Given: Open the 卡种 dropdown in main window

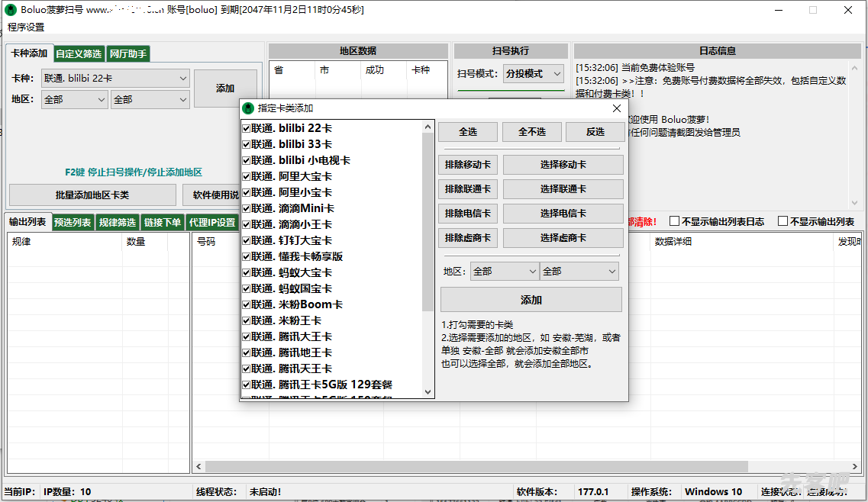Looking at the screenshot, I should coord(182,78).
